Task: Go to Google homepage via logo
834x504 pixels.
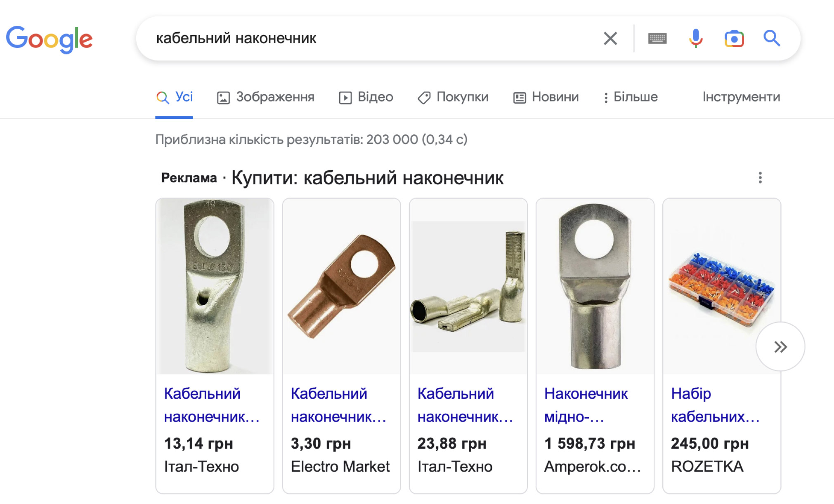Action: click(x=49, y=40)
